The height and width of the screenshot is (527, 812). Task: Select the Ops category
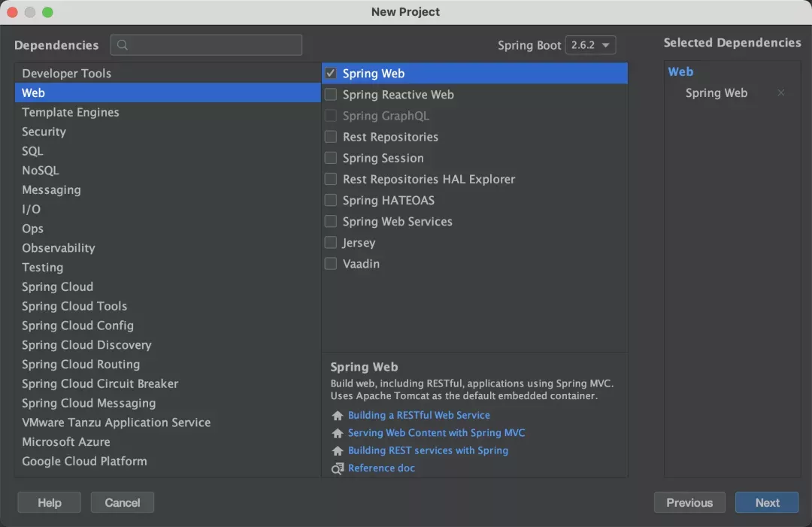pyautogui.click(x=168, y=229)
